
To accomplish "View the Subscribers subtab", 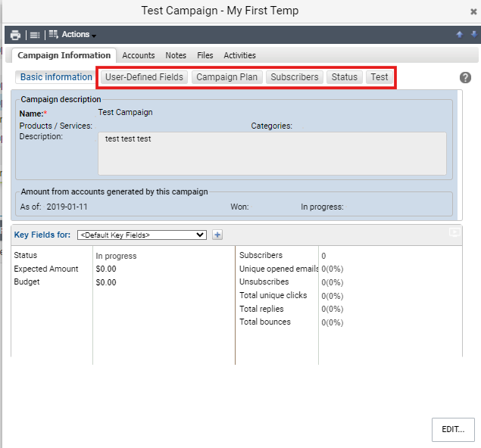I will (294, 77).
